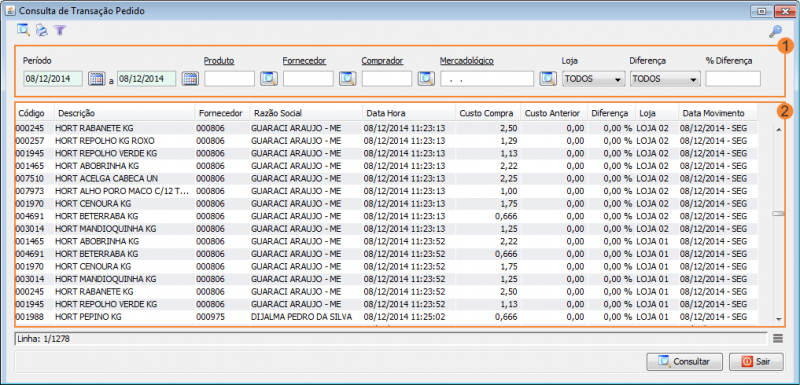Viewport: 800px width, 385px height.
Task: Click the print toolbar icon
Action: coord(42,31)
